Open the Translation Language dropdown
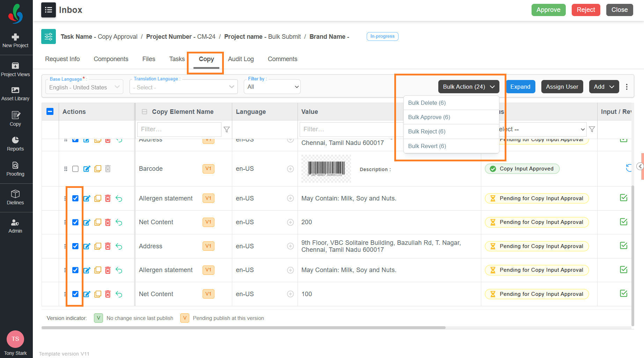644x358 pixels. click(x=184, y=87)
